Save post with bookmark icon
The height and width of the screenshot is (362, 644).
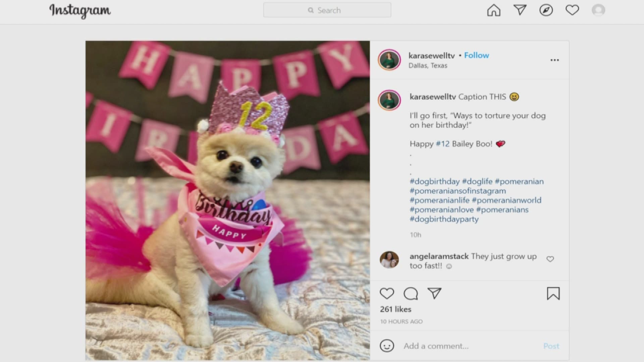(x=553, y=294)
